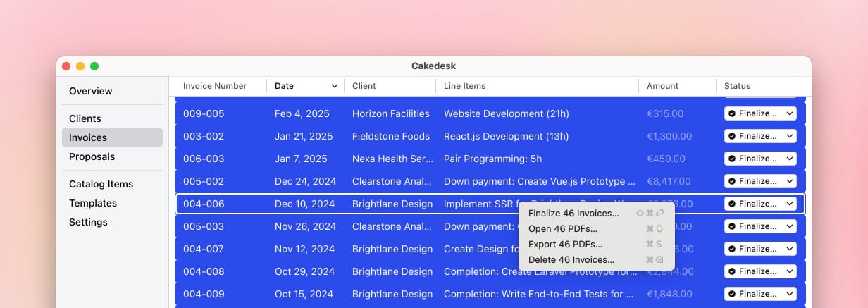Select invoice number 005-002

(204, 181)
